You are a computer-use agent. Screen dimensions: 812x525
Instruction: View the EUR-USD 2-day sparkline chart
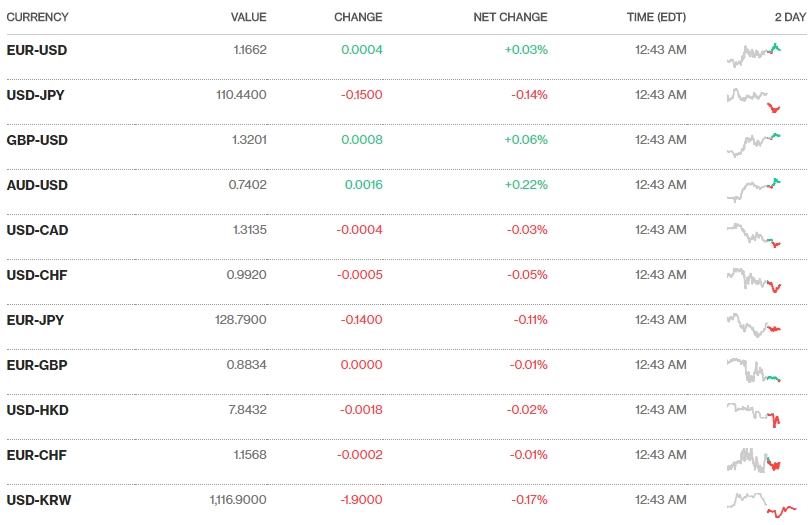click(x=754, y=54)
